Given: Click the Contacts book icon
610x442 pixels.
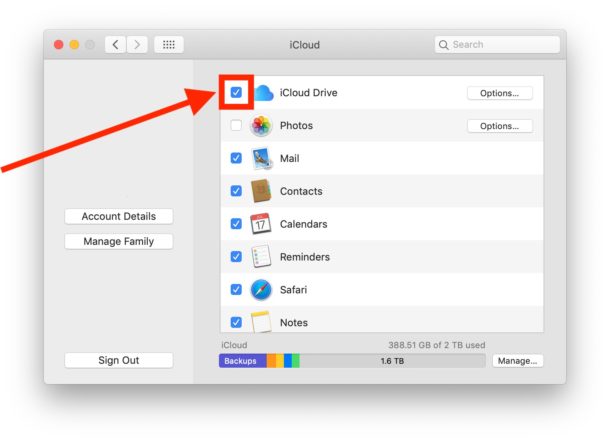Looking at the screenshot, I should [261, 191].
